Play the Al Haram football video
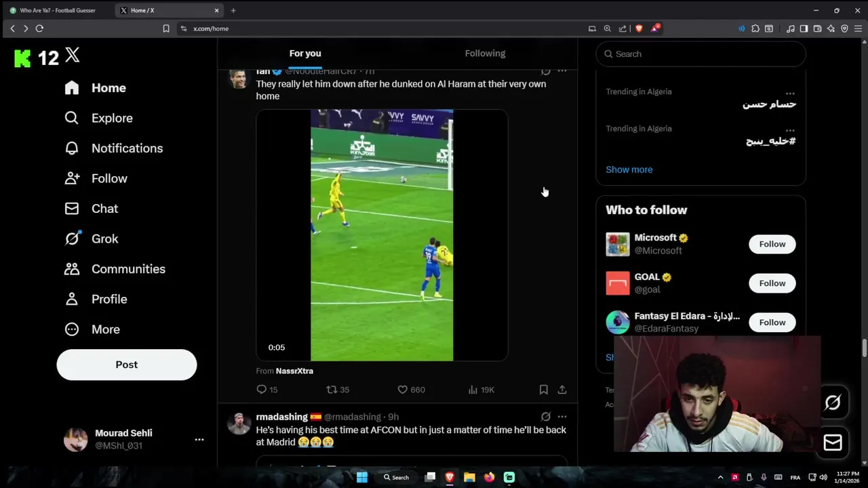This screenshot has height=488, width=868. [x=382, y=235]
